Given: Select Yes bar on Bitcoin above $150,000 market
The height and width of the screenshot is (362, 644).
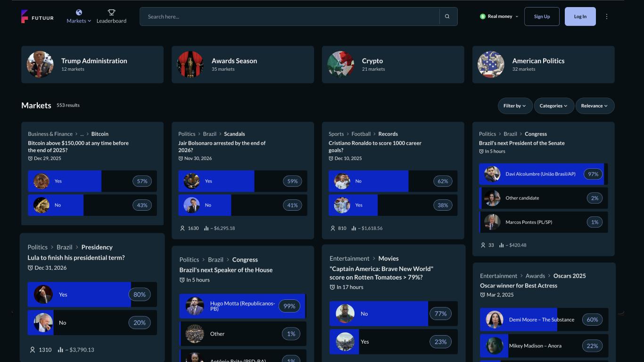Looking at the screenshot, I should 92,181.
